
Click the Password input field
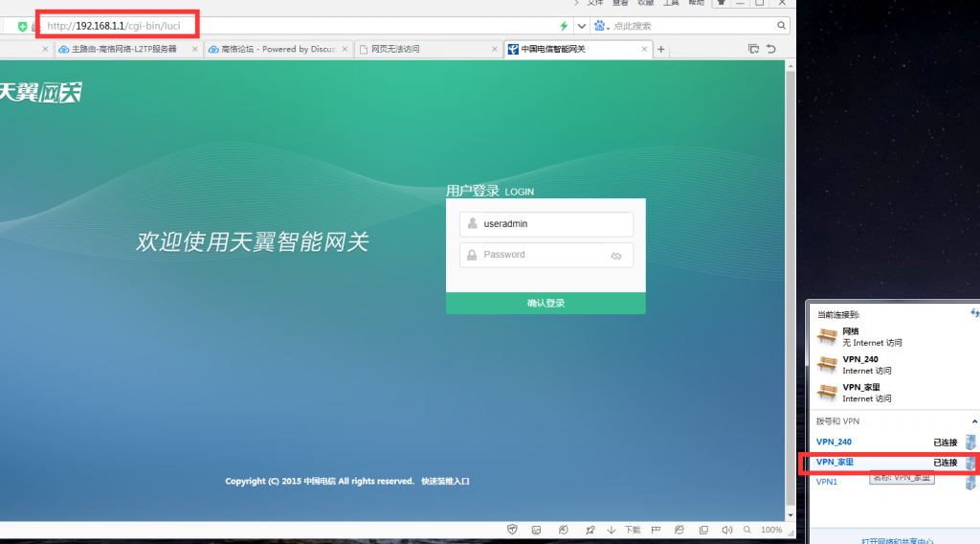click(x=546, y=255)
